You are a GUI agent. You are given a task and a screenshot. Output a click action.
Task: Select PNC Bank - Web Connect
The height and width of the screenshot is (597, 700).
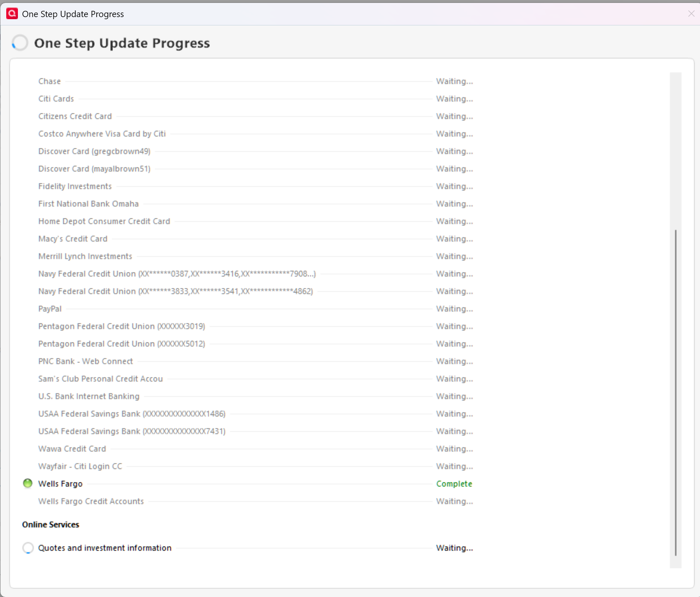(86, 361)
